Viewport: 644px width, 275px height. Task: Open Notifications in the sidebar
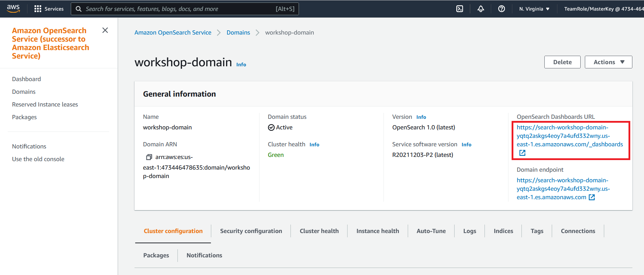coord(29,146)
